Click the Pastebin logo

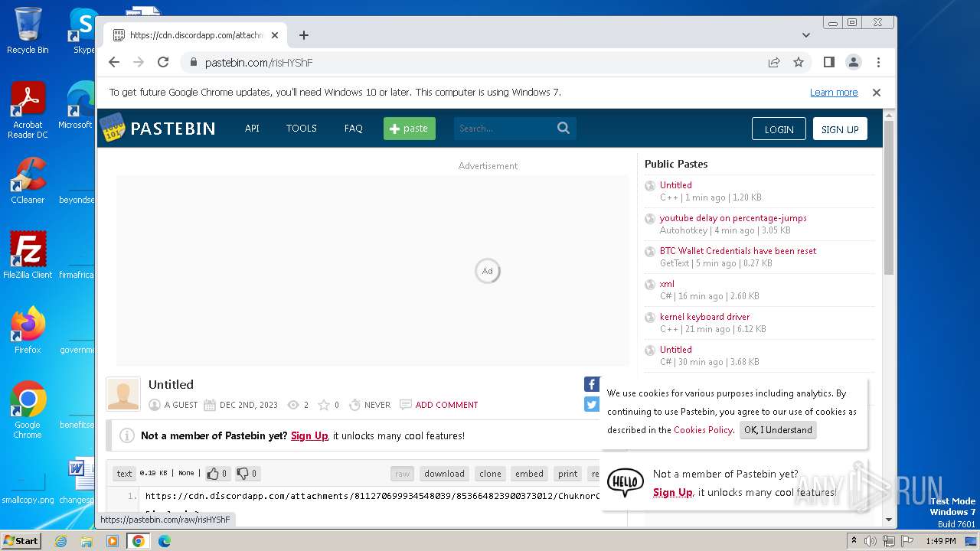coord(158,128)
